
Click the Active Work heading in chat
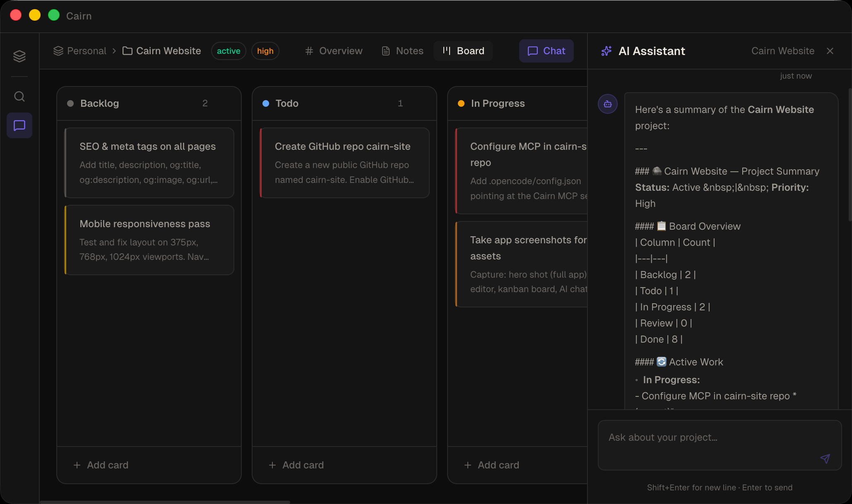click(679, 362)
